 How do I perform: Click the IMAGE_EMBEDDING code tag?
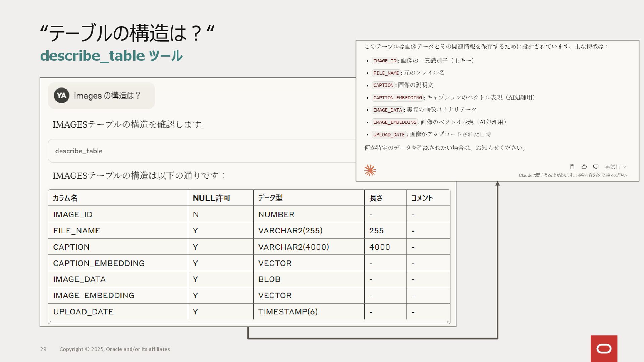coord(394,122)
